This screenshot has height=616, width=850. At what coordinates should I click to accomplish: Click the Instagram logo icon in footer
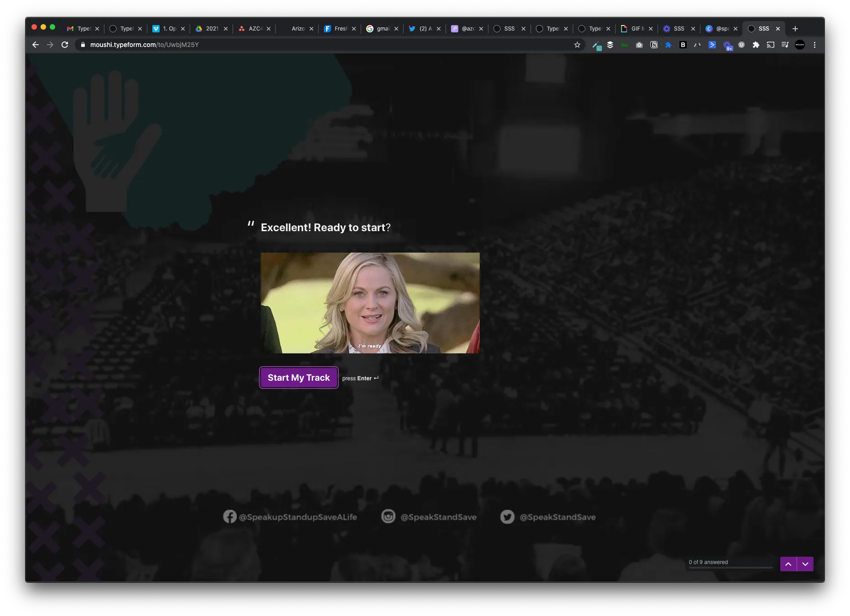[x=388, y=517]
